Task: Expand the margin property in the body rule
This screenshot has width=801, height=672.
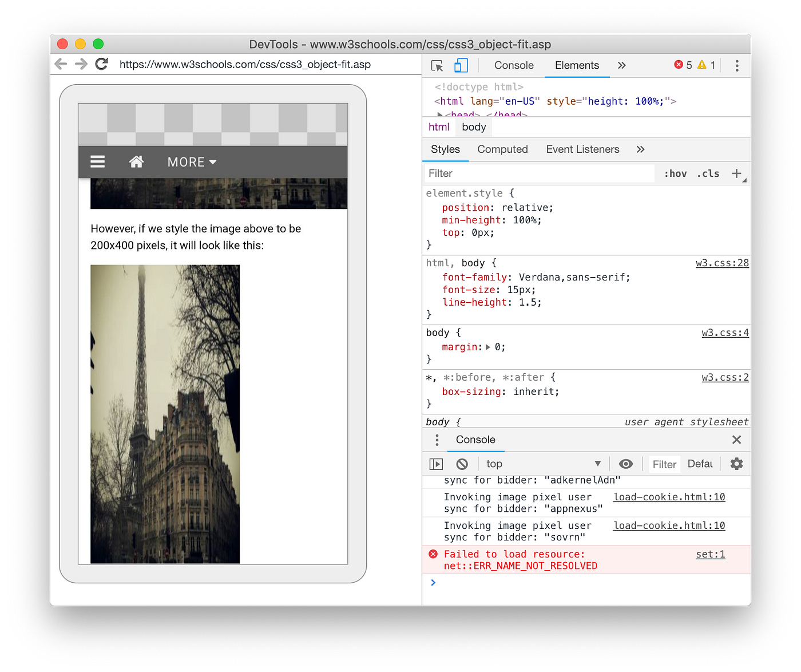Action: pos(488,347)
